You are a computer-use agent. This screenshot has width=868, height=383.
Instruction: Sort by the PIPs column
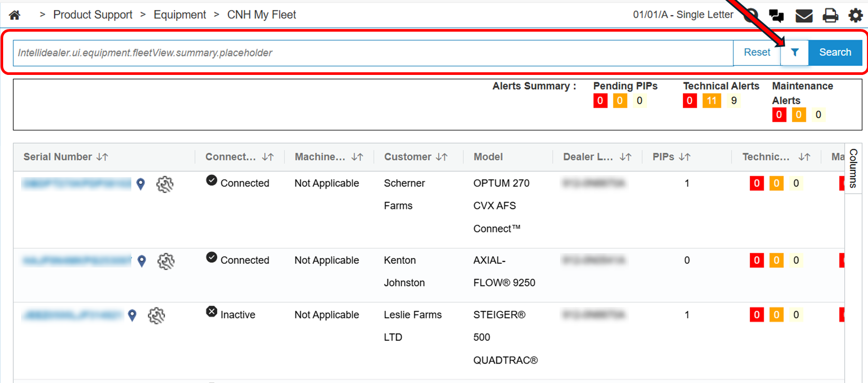[685, 157]
